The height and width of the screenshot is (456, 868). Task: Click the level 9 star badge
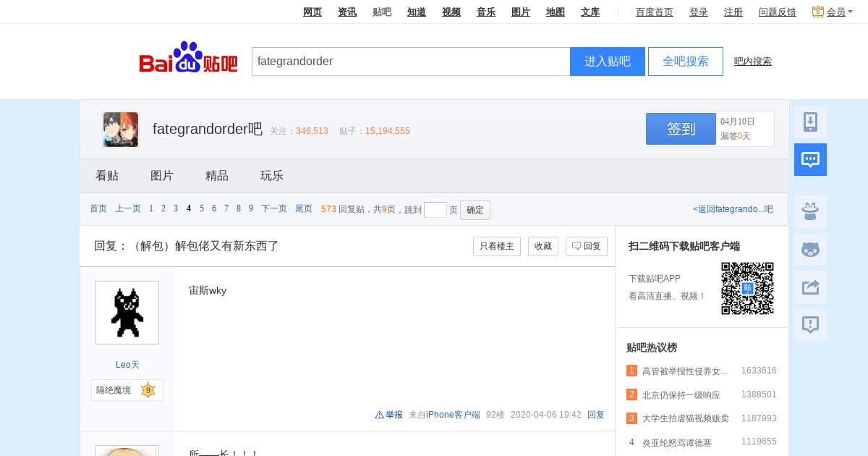click(x=148, y=390)
